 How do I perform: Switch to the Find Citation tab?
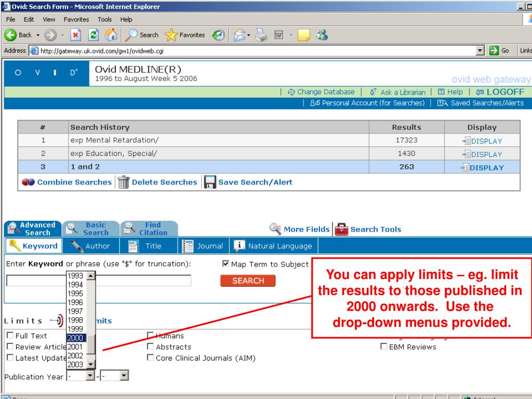point(149,229)
